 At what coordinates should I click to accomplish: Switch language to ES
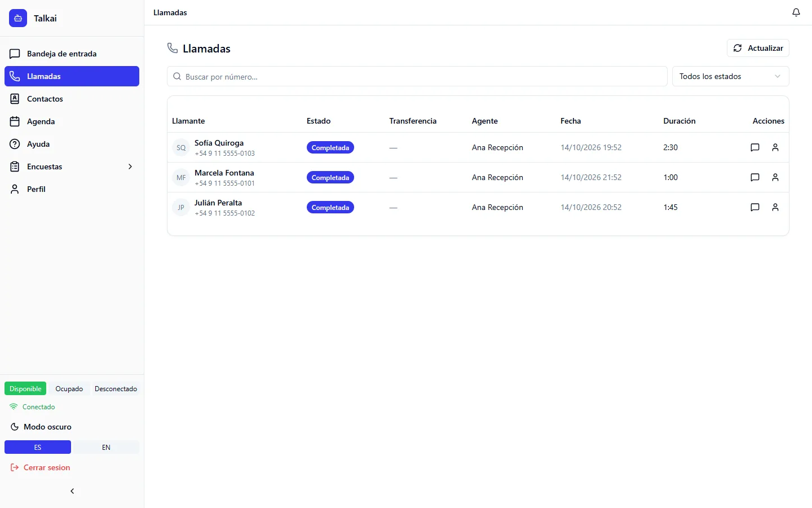tap(38, 447)
